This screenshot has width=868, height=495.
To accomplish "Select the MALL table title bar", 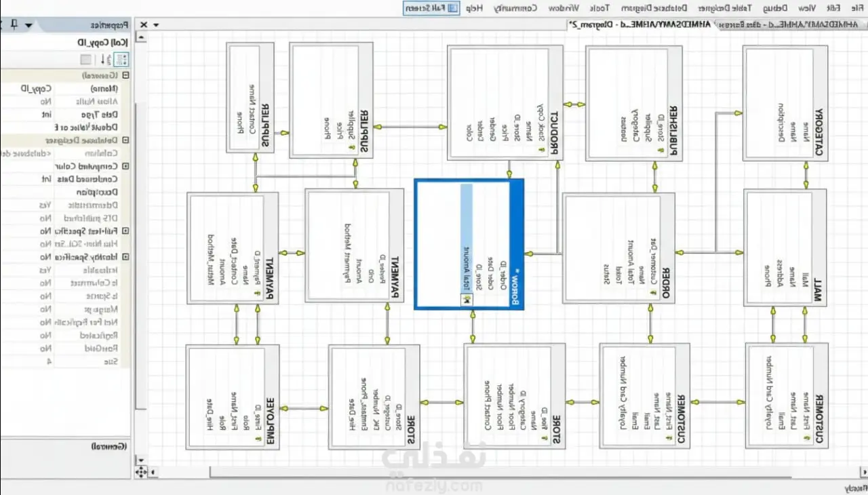I will (819, 247).
